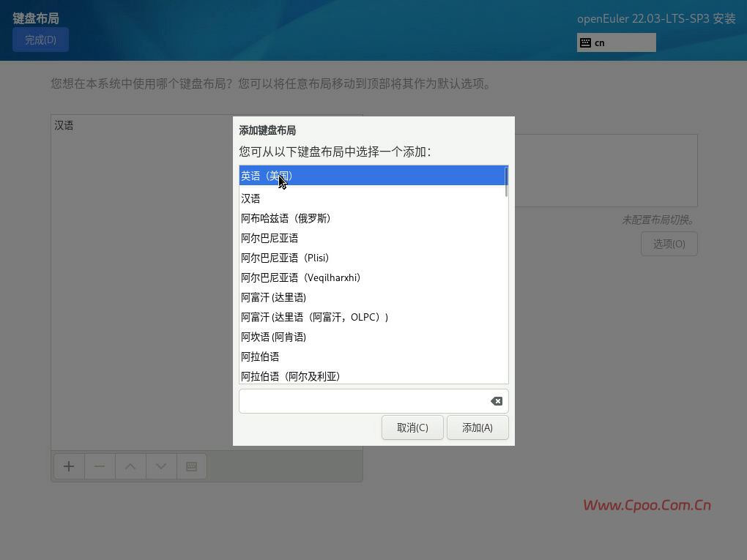Select 阿坎语 (阿肯语) layout

(373, 337)
